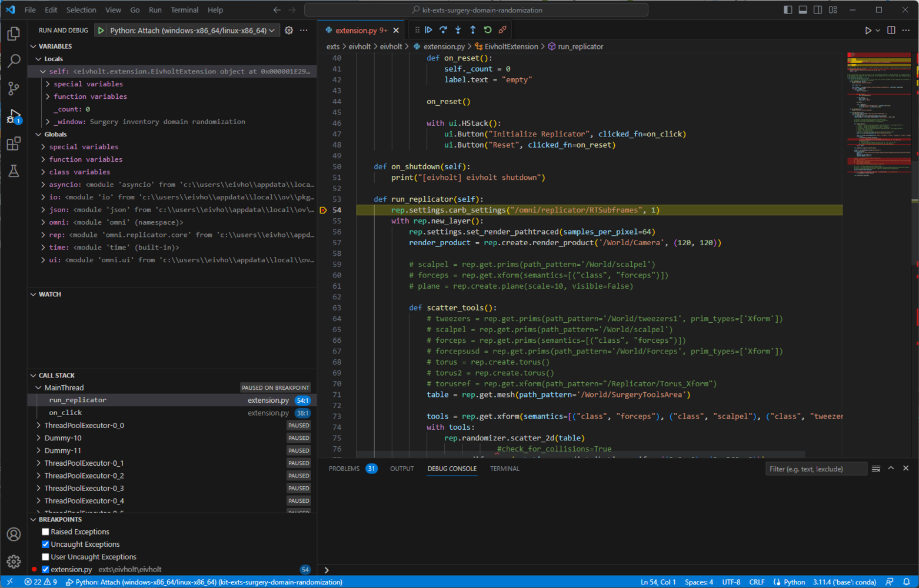
Task: Enable User Uncaught Exceptions checkbox
Action: point(45,557)
